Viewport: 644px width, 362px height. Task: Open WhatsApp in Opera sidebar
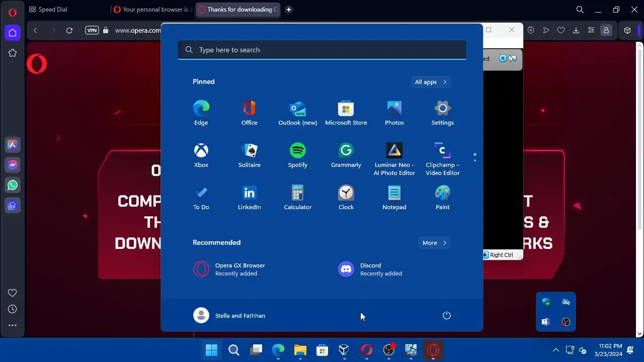(x=13, y=185)
